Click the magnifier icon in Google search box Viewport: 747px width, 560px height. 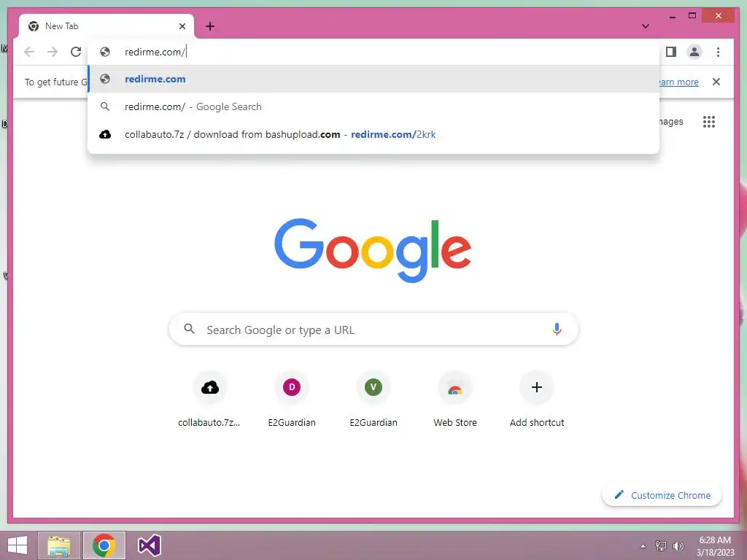[189, 329]
